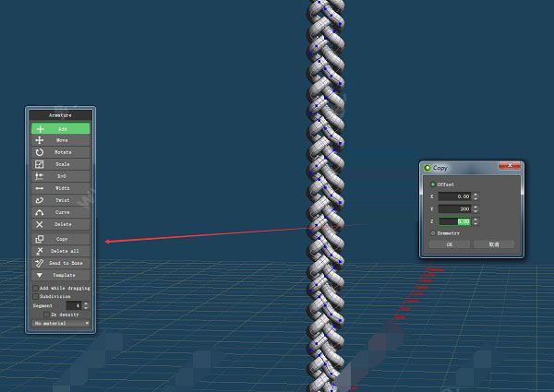
Task: Click the 取消 cancel button
Action: click(493, 244)
